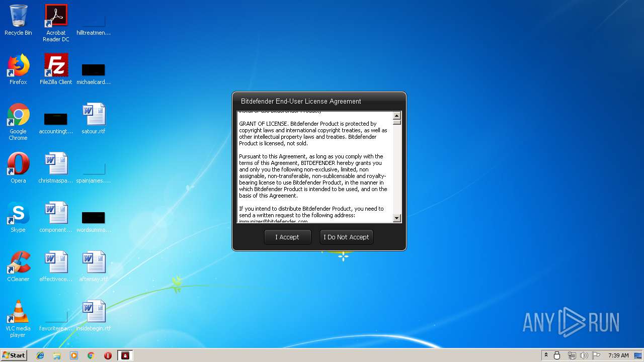Screen dimensions: 644x362
Task: Select the effectivece... document icon
Action: (x=56, y=266)
